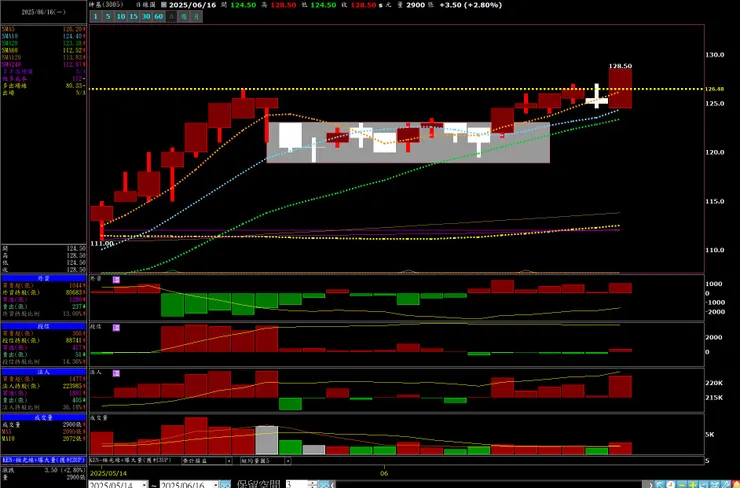
Task: Click the pen drawing tool in bottom toolbar
Action: click(x=725, y=485)
